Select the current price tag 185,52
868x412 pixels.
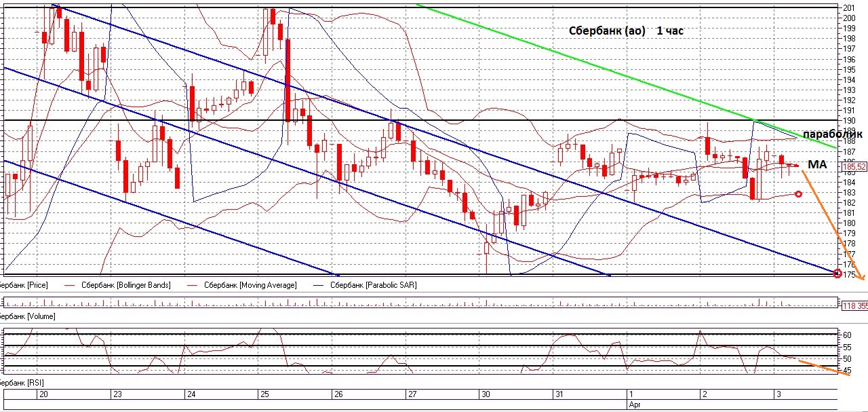click(854, 166)
